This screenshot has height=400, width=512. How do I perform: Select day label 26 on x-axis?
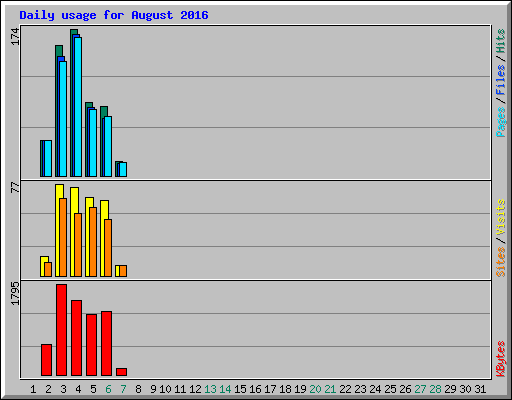405,389
